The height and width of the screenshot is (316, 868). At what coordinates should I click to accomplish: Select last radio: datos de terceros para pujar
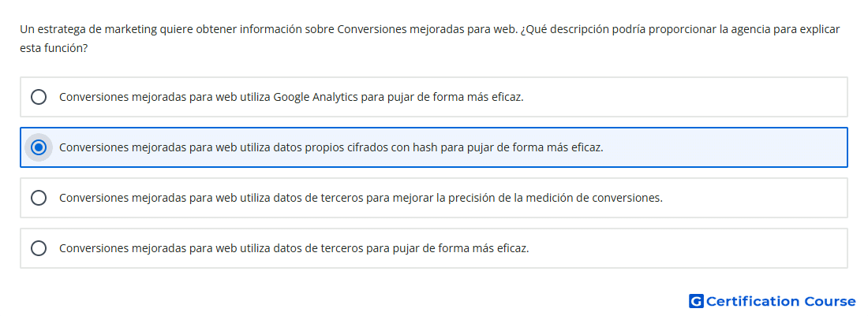coord(39,248)
